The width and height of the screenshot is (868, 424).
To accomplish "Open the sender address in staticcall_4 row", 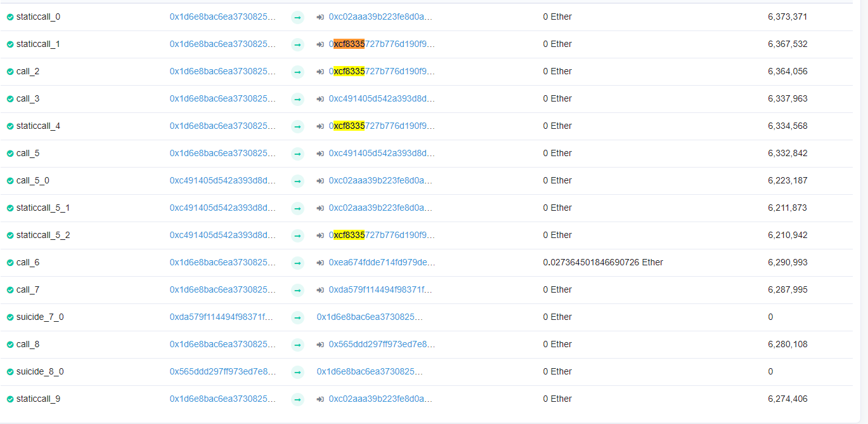I will tap(223, 126).
